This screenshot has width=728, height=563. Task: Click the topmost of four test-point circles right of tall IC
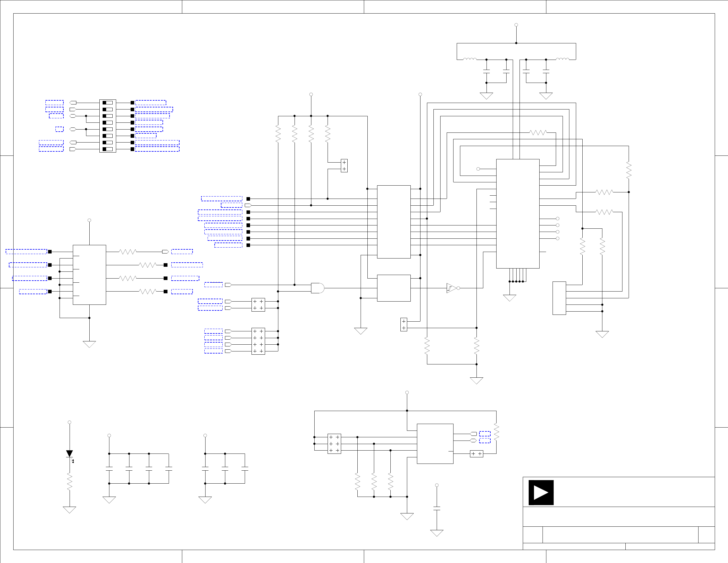pyautogui.click(x=558, y=219)
